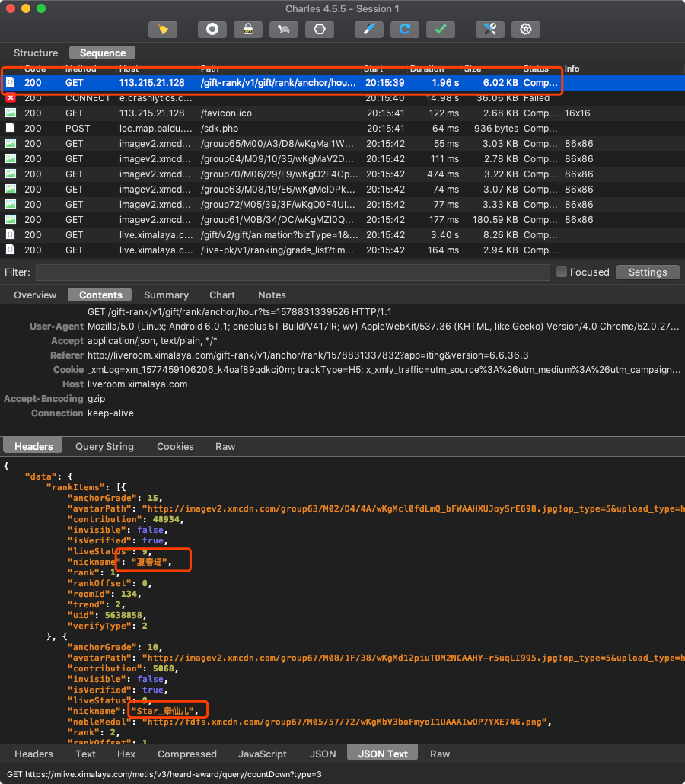Open the response Raw tab at bottom

pos(439,754)
